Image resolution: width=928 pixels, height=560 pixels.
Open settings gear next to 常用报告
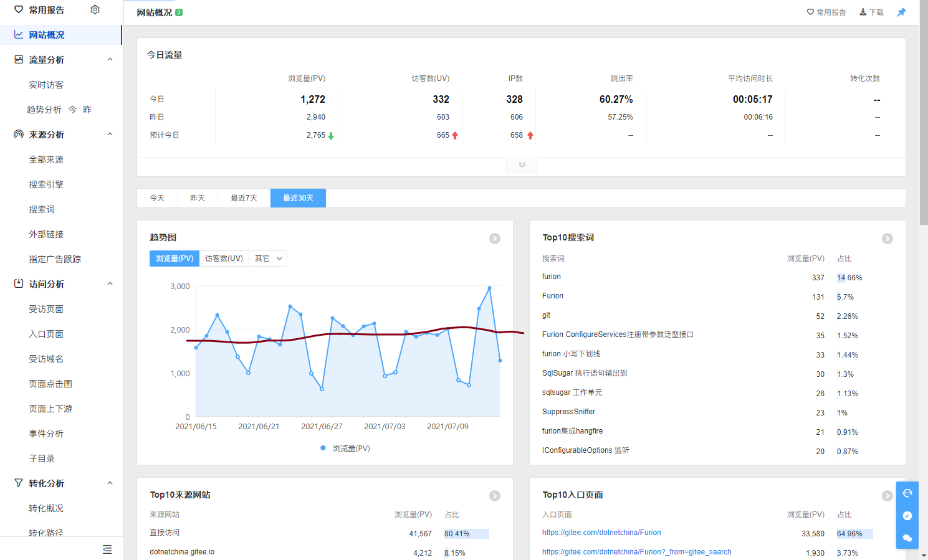tap(95, 10)
